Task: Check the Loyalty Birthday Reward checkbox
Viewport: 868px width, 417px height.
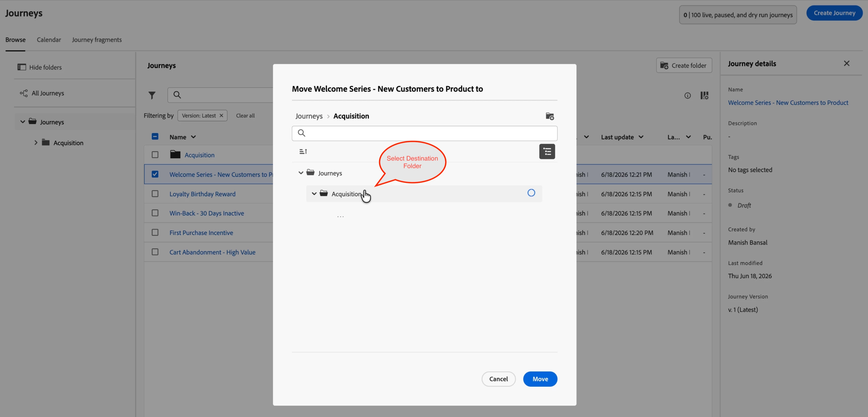Action: click(155, 194)
